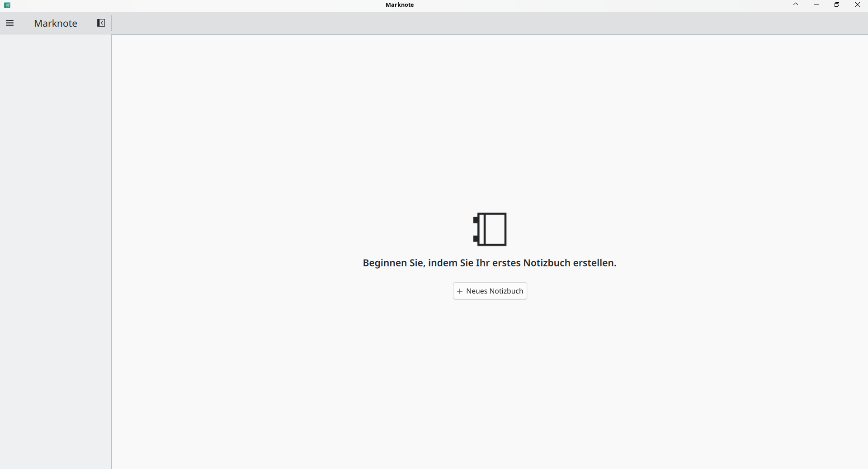Click the plus icon inside Neues Notizbuch button
The image size is (868, 469).
tap(460, 291)
